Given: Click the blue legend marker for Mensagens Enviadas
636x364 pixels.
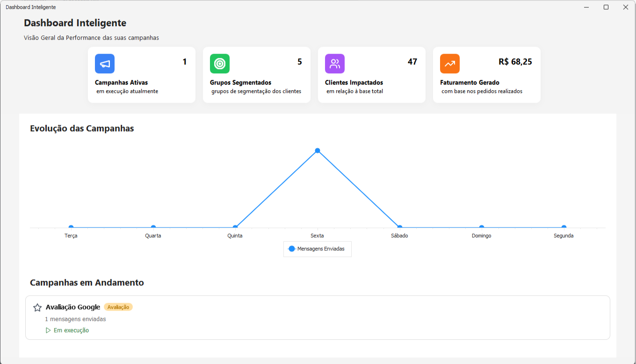Looking at the screenshot, I should 292,249.
